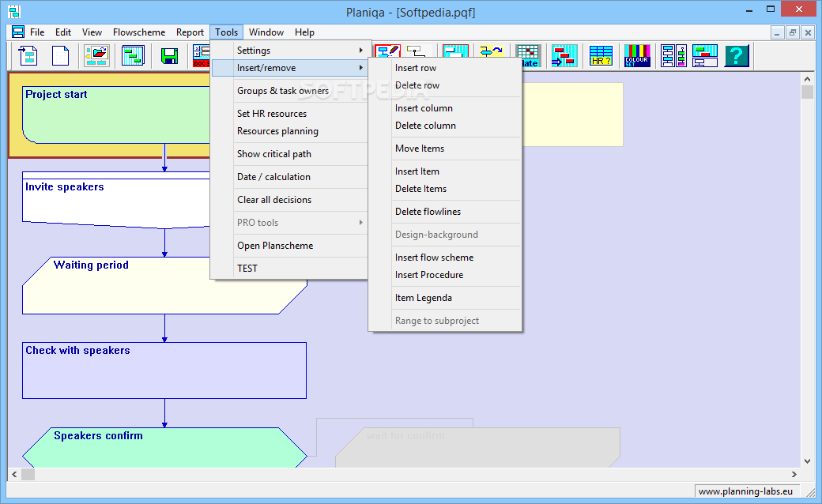
Task: Close the Tools menu
Action: tap(227, 32)
